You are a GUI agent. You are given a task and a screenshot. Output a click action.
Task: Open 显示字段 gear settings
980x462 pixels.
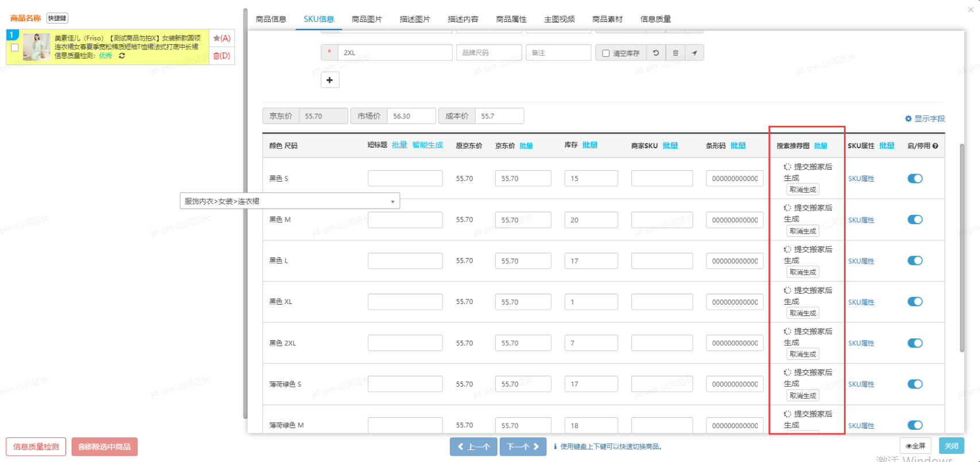925,118
